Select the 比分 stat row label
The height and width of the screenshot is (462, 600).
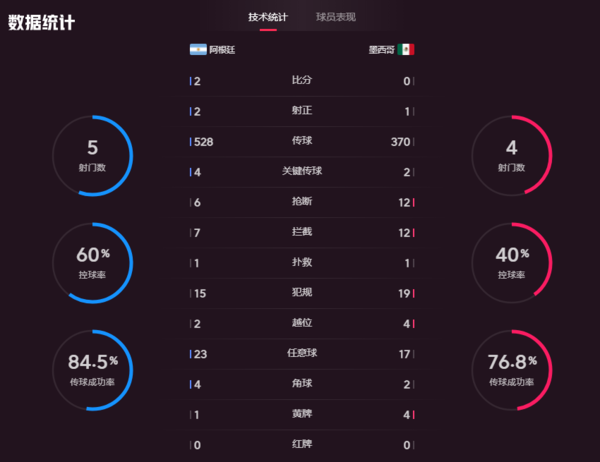pyautogui.click(x=301, y=81)
